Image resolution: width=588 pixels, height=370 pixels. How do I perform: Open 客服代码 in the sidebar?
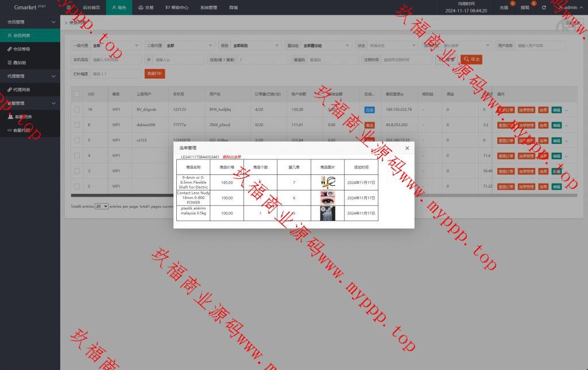(x=22, y=130)
